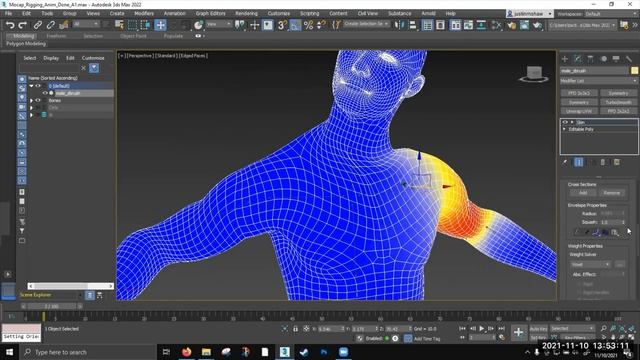Image resolution: width=640 pixels, height=360 pixels.
Task: Click the Polygon Modeling ribbon panel label
Action: click(26, 43)
